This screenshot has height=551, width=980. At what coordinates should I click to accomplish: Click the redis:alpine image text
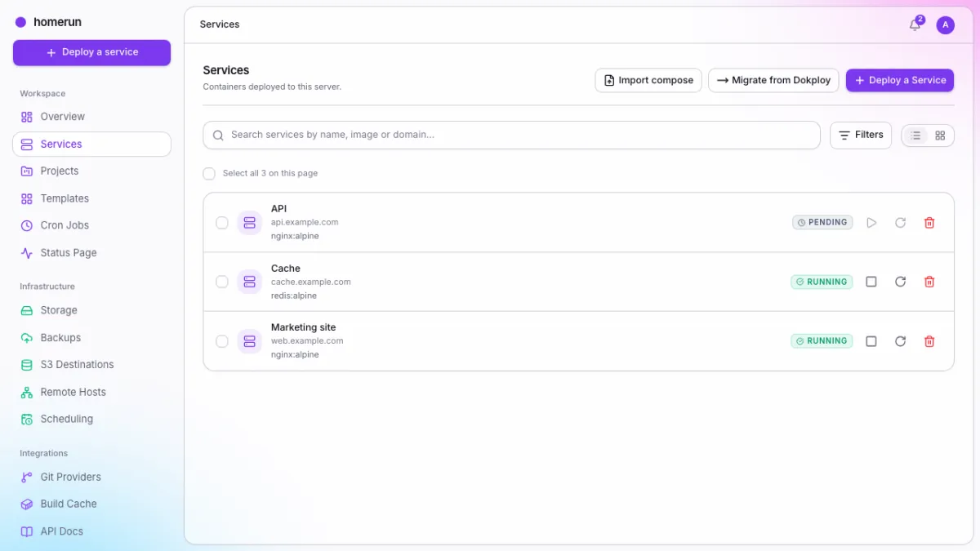[x=294, y=295]
